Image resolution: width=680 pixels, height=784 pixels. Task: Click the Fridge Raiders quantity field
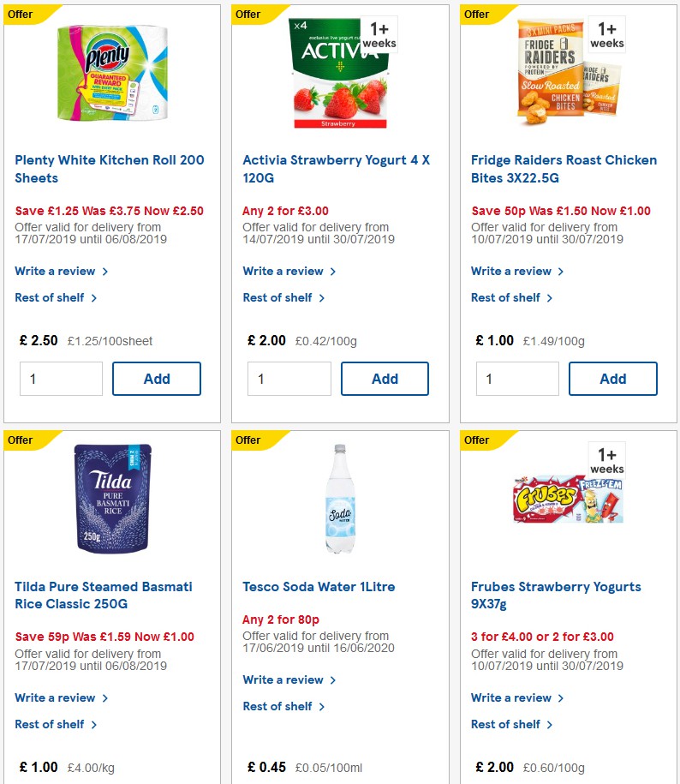[x=517, y=378]
